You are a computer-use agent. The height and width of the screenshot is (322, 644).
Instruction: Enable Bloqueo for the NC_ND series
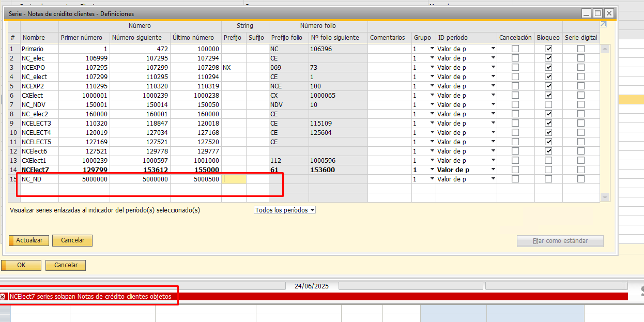(548, 179)
